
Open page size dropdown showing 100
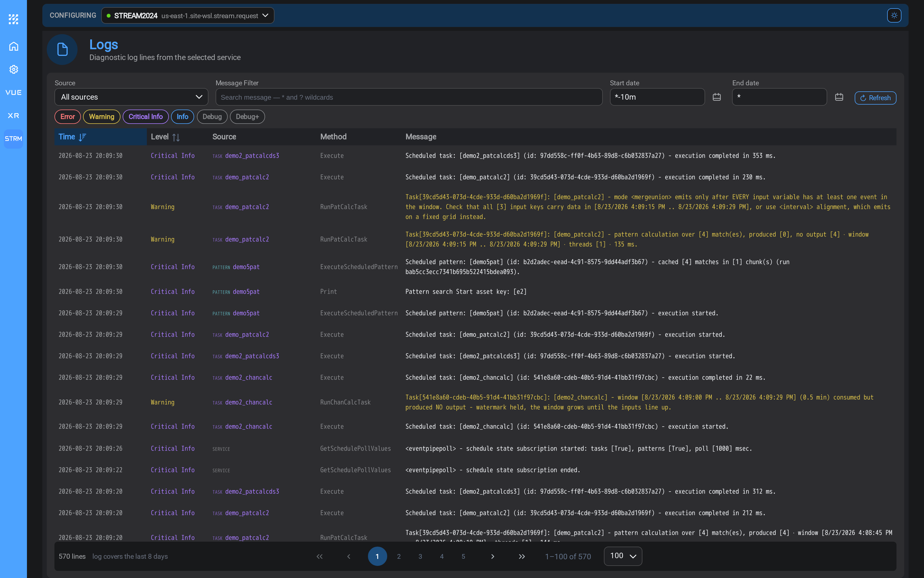coord(623,556)
